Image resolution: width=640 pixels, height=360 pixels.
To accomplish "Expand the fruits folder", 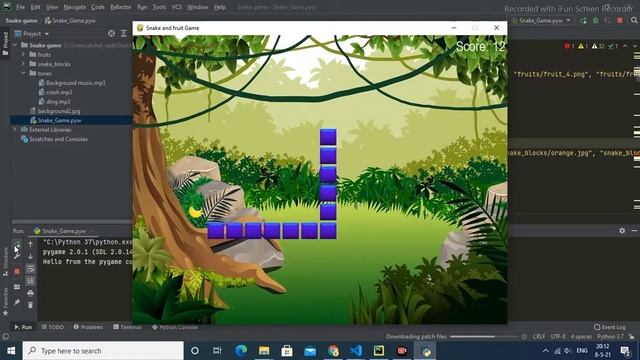I will [23, 54].
